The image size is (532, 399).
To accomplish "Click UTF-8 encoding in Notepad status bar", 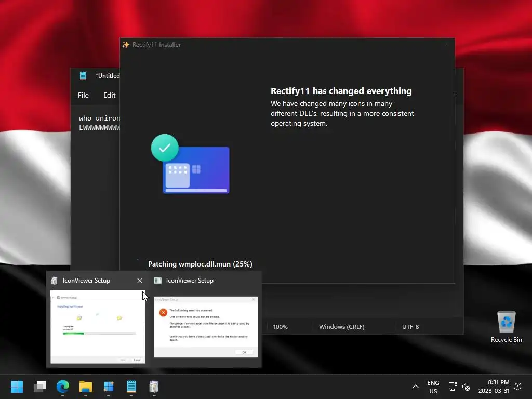I will pos(410,327).
